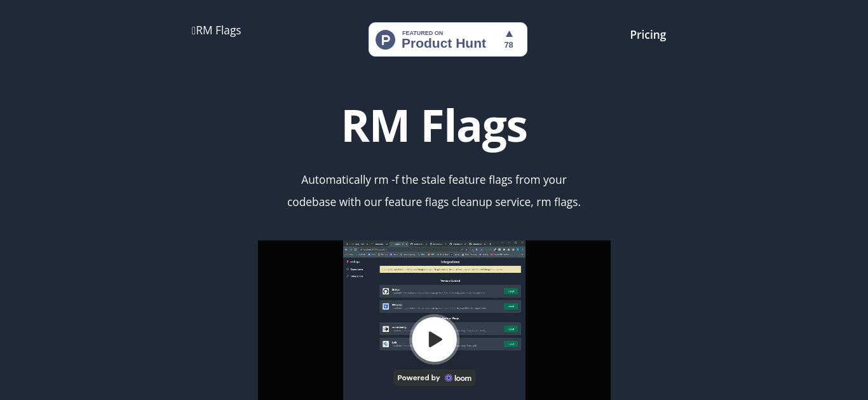Click the Product Hunt P logo
The height and width of the screenshot is (400, 868).
tap(385, 39)
